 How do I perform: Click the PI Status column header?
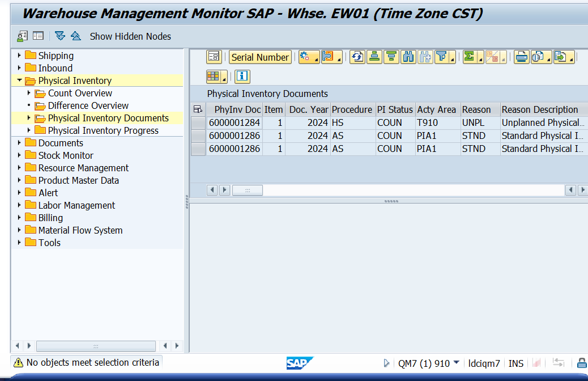pos(395,109)
